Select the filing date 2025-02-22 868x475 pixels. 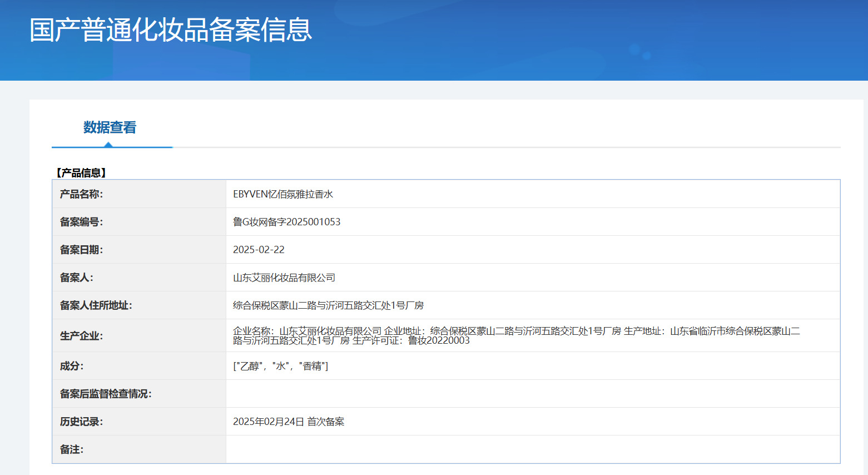coord(259,250)
